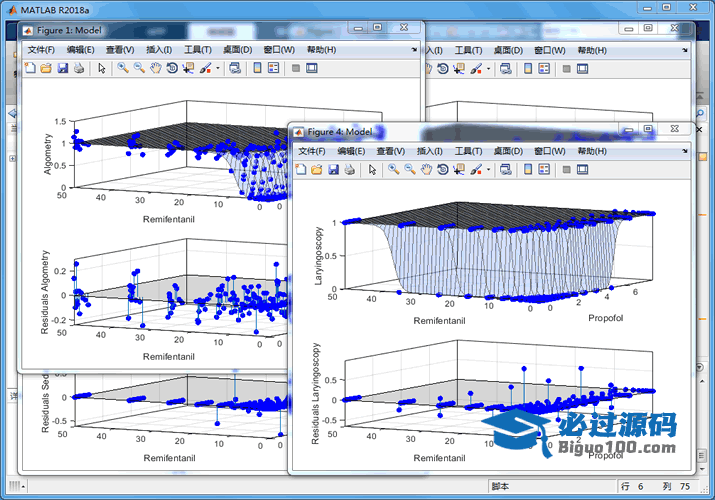The height and width of the screenshot is (500, 715).
Task: Save figure icon in Figure 1 toolbar
Action: (62, 68)
